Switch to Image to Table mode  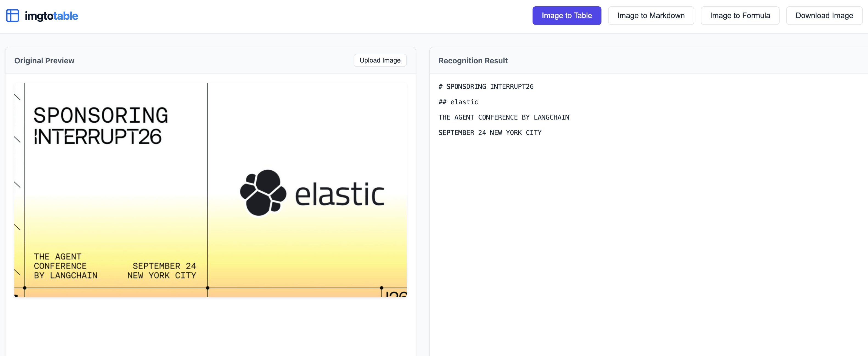(x=567, y=15)
